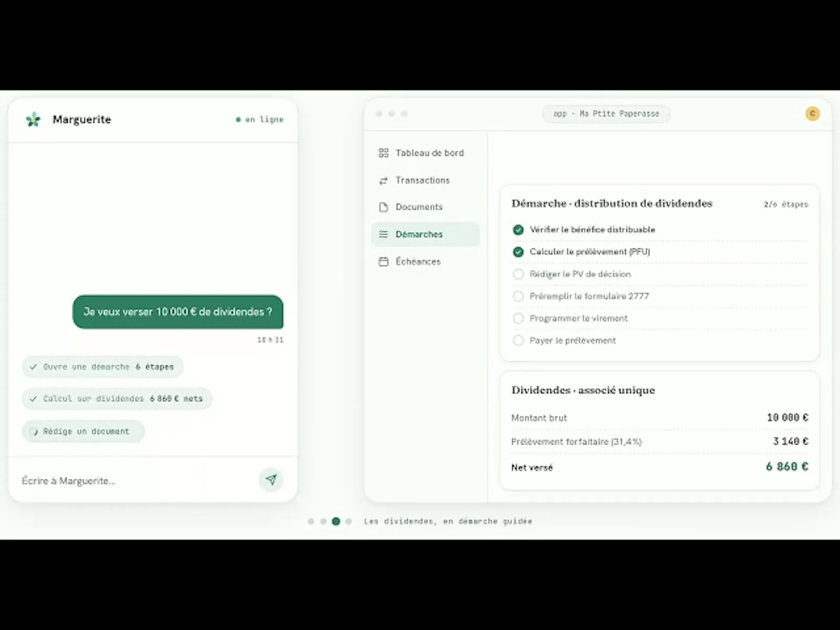The image size is (840, 630).
Task: Click first gray window control dot in app window
Action: [x=379, y=113]
